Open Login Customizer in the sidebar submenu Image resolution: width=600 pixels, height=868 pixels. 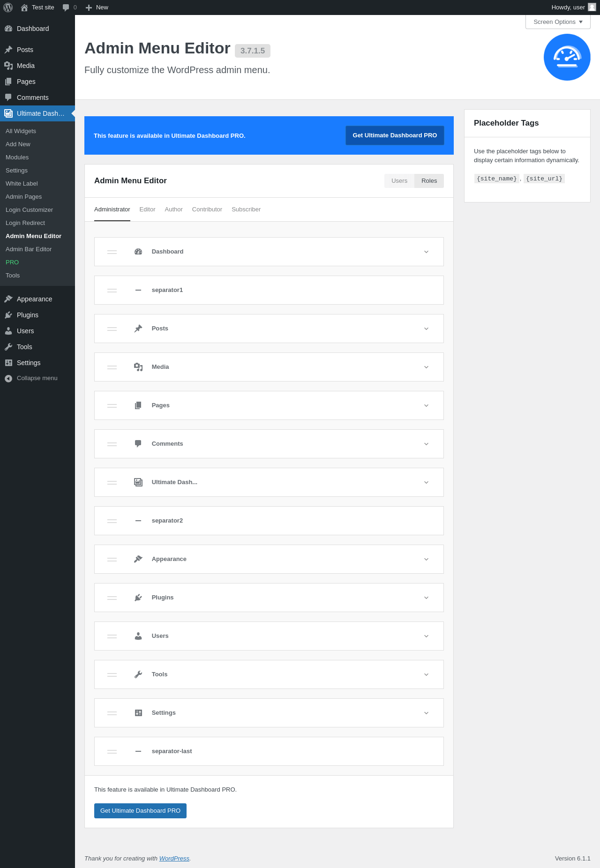29,210
